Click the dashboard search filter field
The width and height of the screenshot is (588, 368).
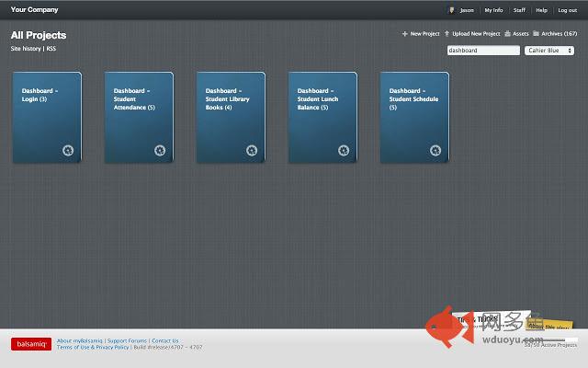(x=482, y=51)
